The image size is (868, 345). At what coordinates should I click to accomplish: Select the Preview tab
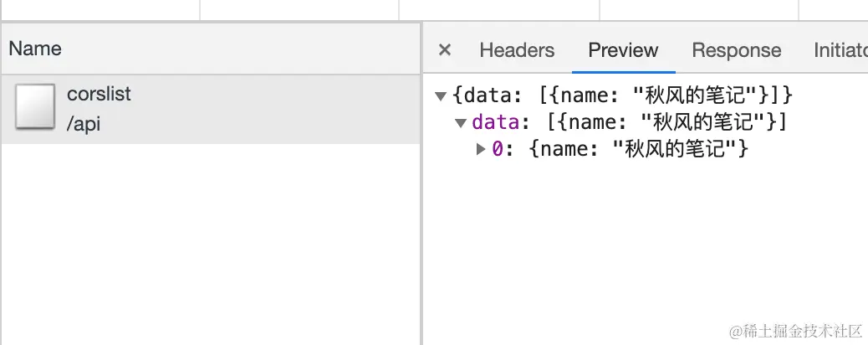(x=623, y=50)
